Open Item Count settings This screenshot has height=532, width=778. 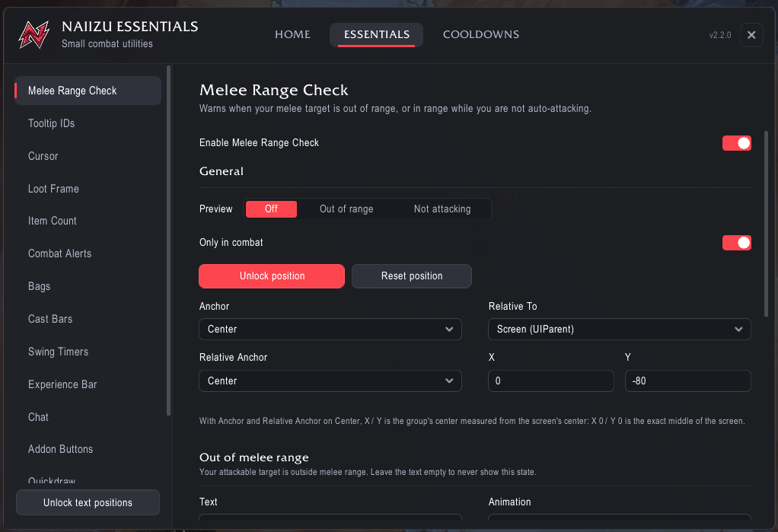tap(88, 221)
